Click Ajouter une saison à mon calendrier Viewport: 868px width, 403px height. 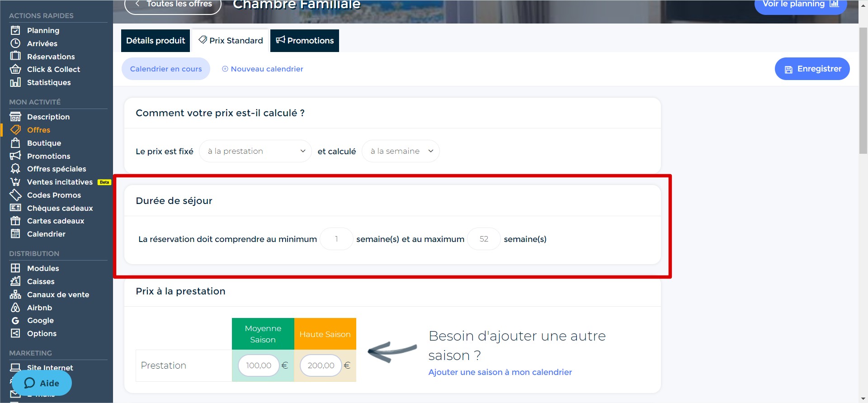(x=500, y=372)
